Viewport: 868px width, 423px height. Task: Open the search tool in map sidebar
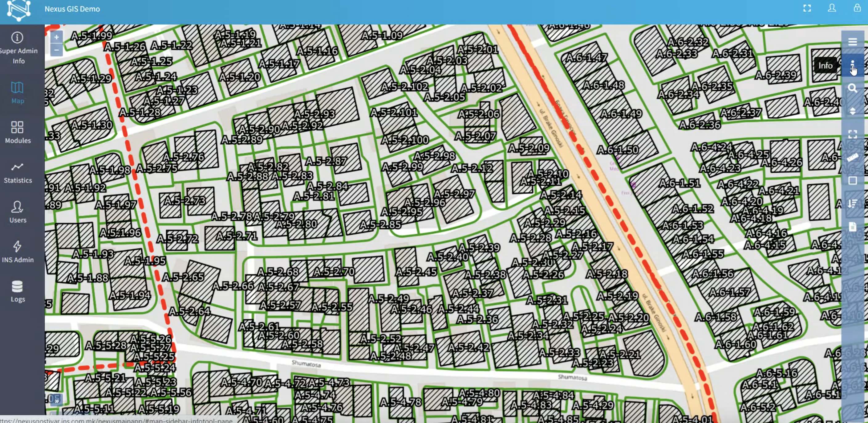tap(853, 88)
